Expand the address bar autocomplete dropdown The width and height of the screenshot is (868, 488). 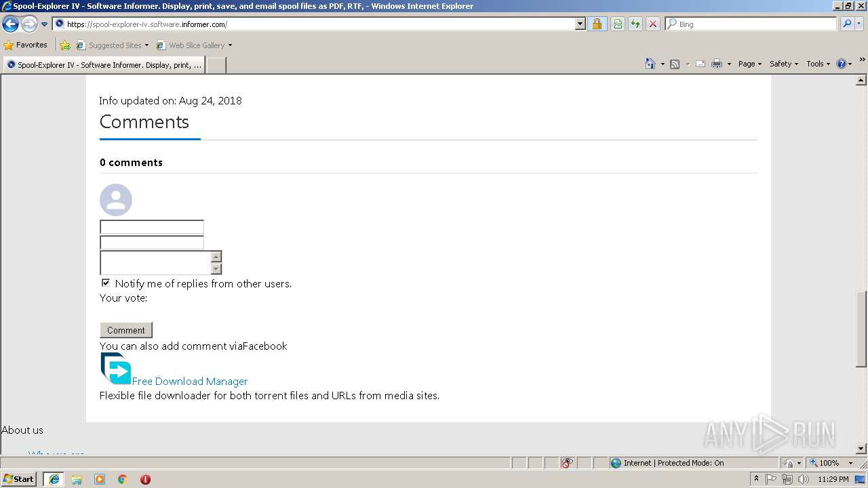(580, 24)
